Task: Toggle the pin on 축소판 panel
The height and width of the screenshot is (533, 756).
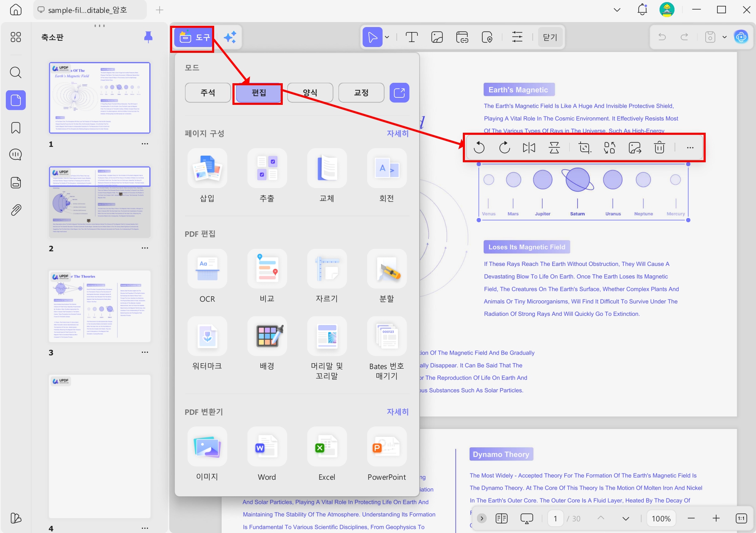Action: click(148, 37)
